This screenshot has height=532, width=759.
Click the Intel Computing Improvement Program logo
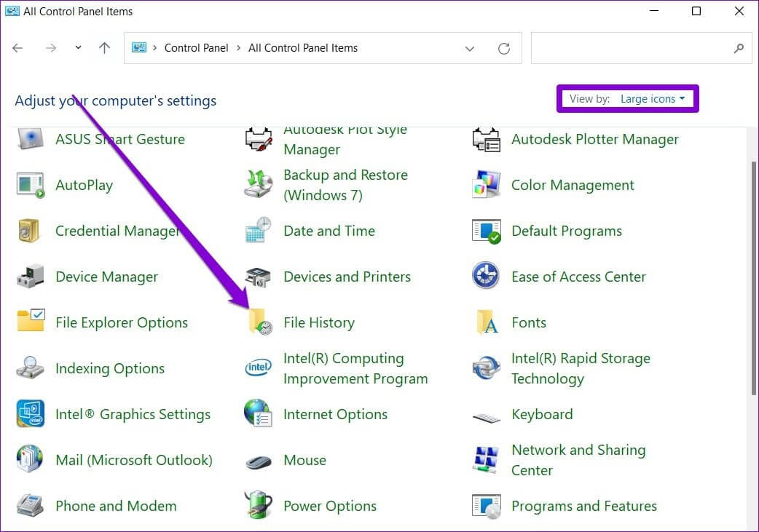coord(258,368)
